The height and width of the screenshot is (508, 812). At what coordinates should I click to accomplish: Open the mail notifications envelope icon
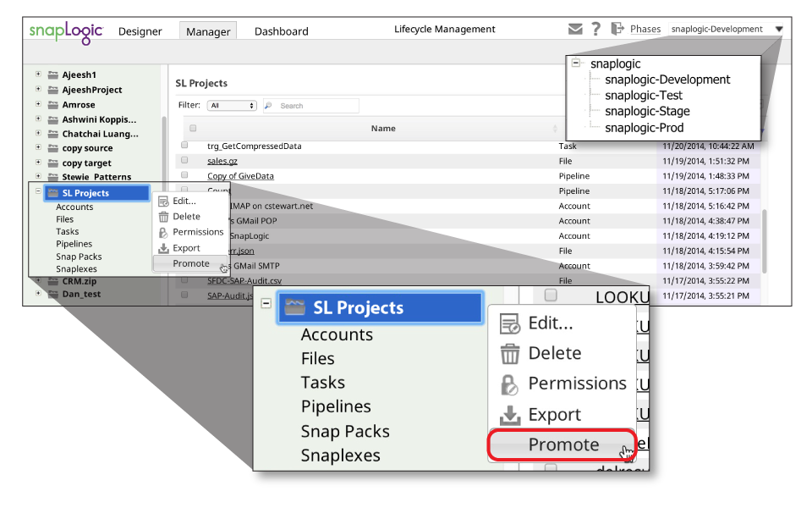tap(575, 29)
